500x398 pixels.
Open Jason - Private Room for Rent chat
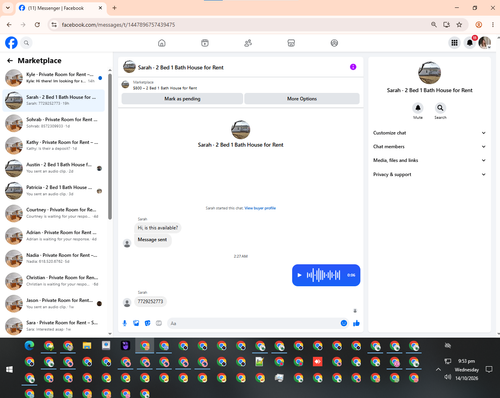54,303
